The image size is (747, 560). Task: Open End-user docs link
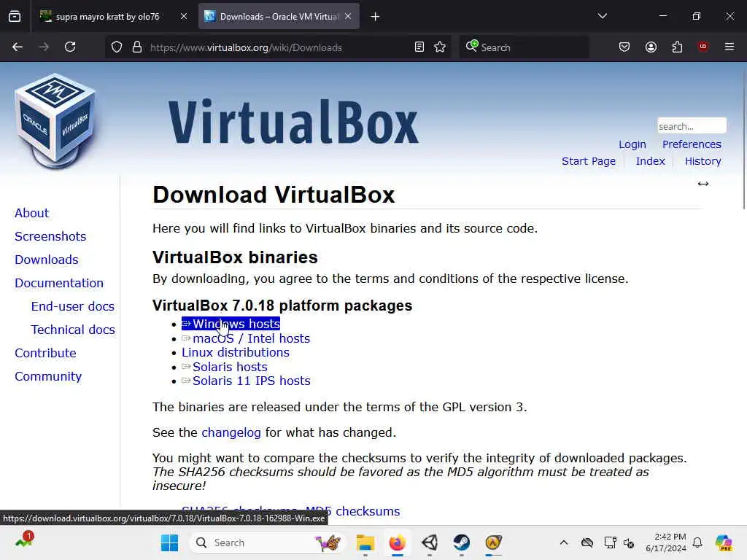click(72, 306)
